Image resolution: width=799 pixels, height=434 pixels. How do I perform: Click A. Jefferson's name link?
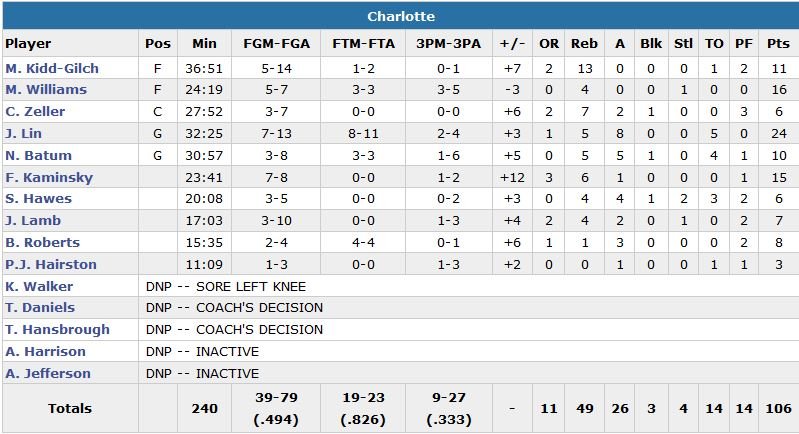coord(47,374)
